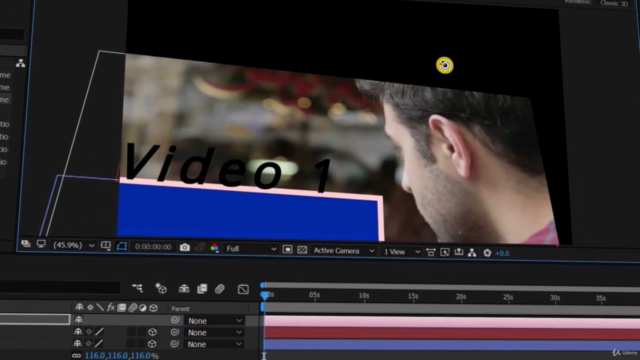Viewport: 640px width, 360px height.
Task: Select the blue layer bar in the timeline
Action: tap(452, 345)
